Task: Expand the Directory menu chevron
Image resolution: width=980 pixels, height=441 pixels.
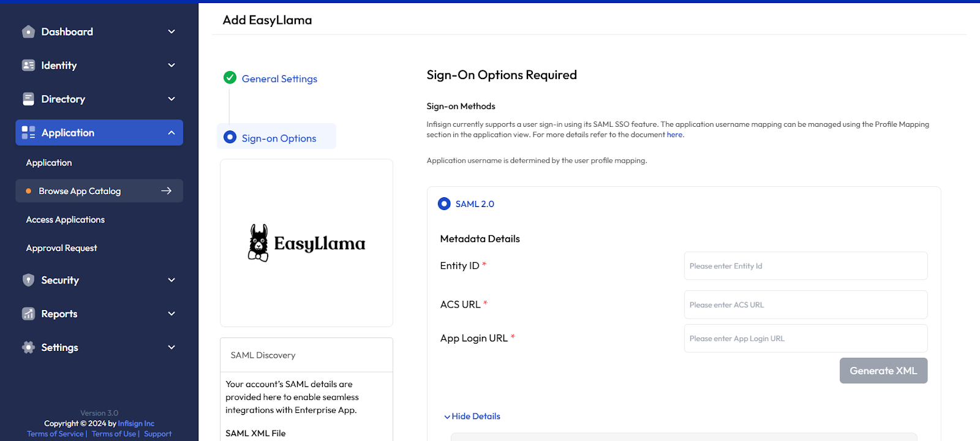Action: click(171, 99)
